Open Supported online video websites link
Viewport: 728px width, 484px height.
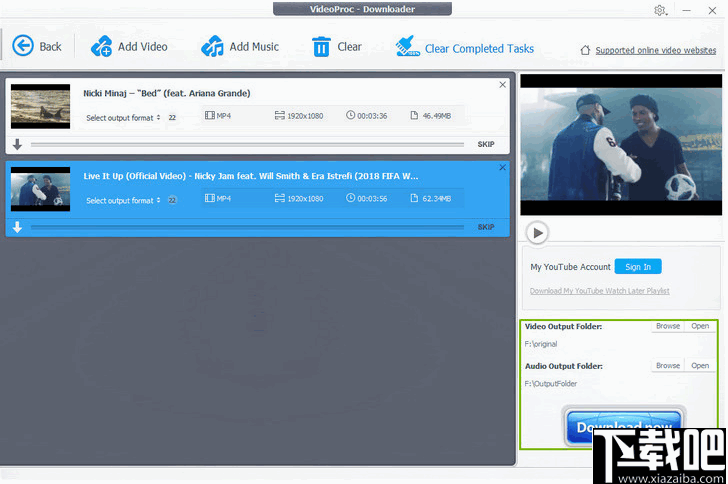click(x=656, y=50)
